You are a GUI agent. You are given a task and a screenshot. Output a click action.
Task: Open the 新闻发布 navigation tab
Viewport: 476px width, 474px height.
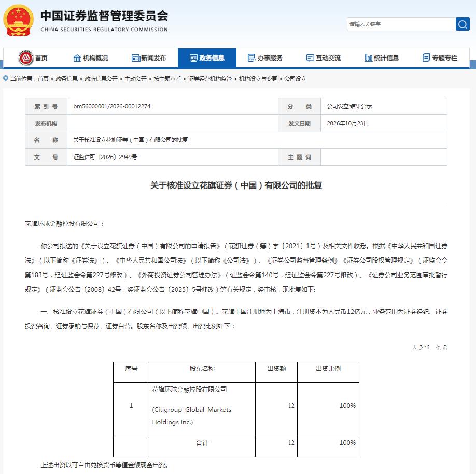coord(149,58)
